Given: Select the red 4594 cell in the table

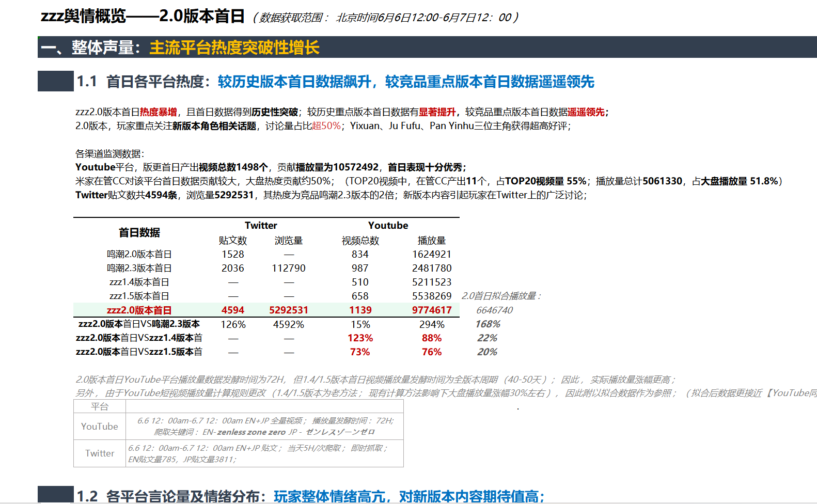Looking at the screenshot, I should [233, 310].
